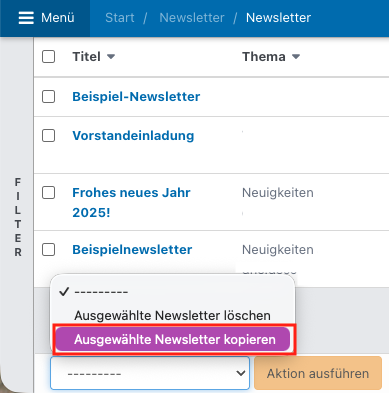Choose the blank dashed option in dropdown list
389x393 pixels.
pyautogui.click(x=173, y=292)
